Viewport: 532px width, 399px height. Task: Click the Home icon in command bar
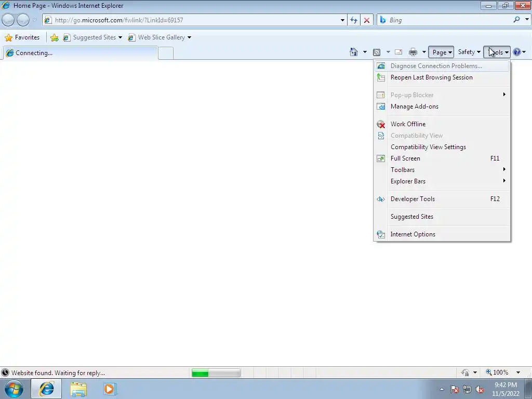353,52
